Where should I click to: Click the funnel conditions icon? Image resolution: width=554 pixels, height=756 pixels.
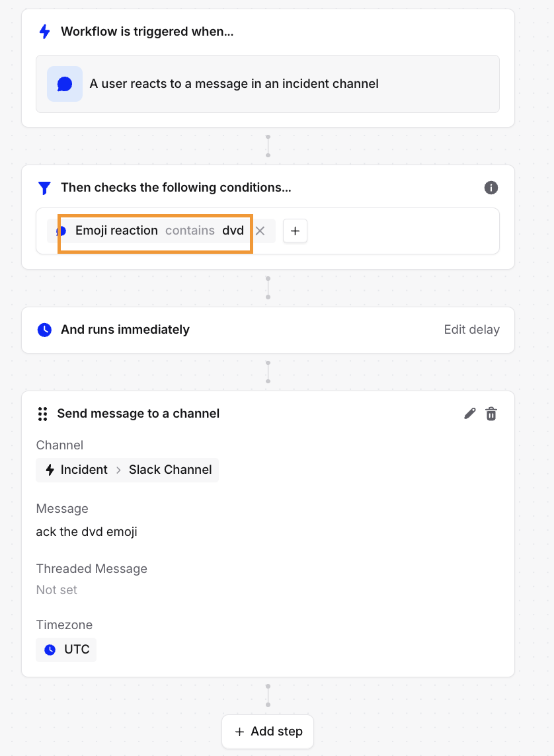coord(44,188)
